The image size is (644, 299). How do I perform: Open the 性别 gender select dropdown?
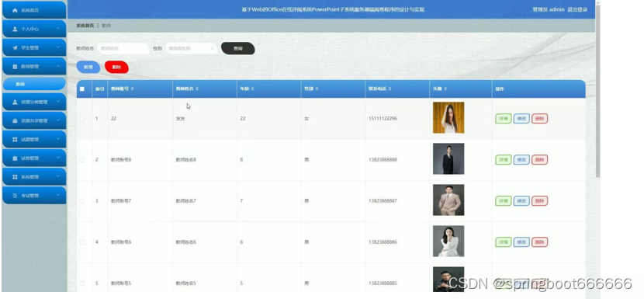coord(192,48)
